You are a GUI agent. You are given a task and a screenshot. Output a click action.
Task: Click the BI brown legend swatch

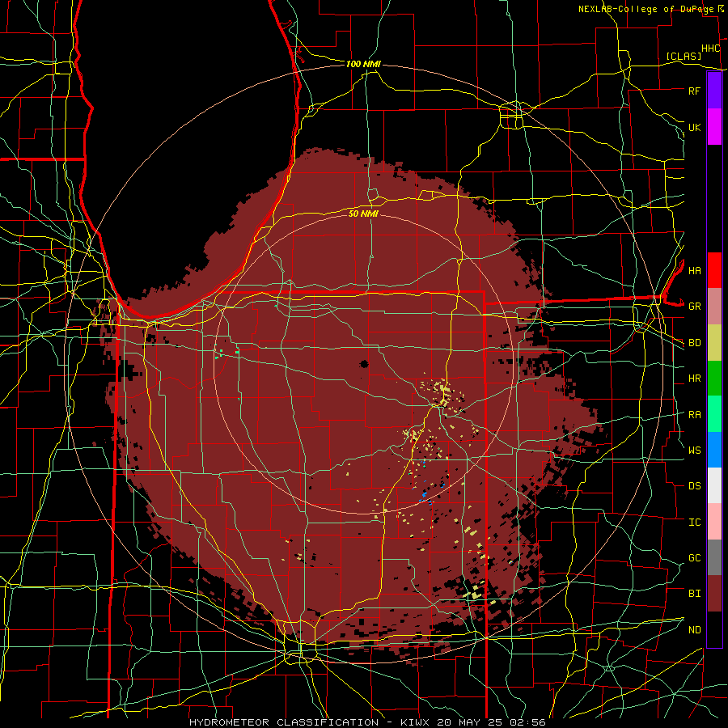[714, 594]
